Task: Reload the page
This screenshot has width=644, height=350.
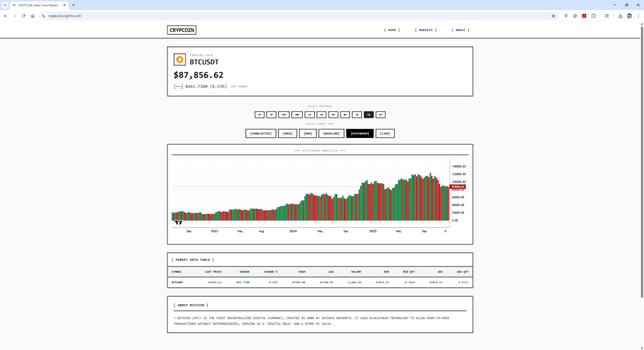Action: tap(23, 16)
